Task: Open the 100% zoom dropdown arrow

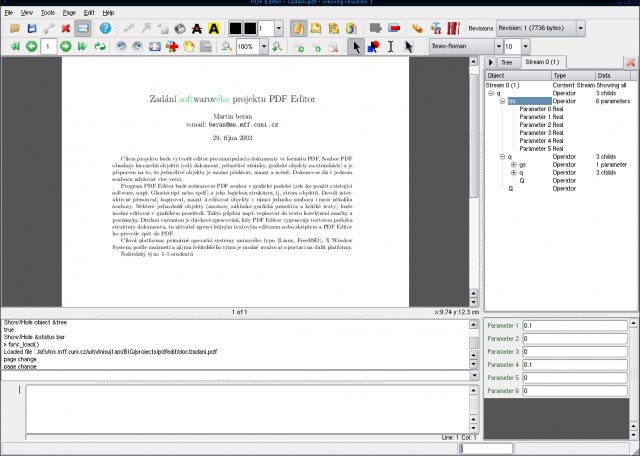Action: [x=264, y=47]
